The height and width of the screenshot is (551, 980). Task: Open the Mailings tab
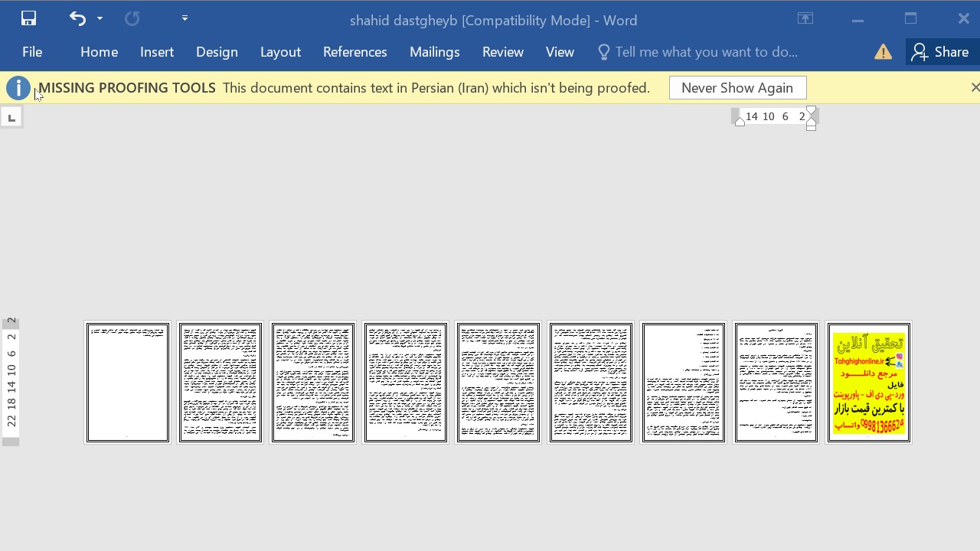(x=434, y=52)
